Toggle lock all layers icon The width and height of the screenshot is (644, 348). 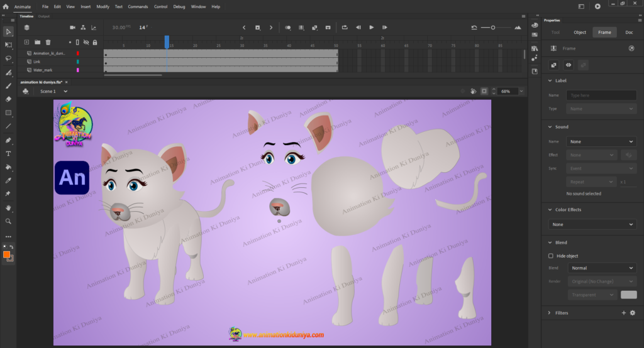pyautogui.click(x=95, y=42)
